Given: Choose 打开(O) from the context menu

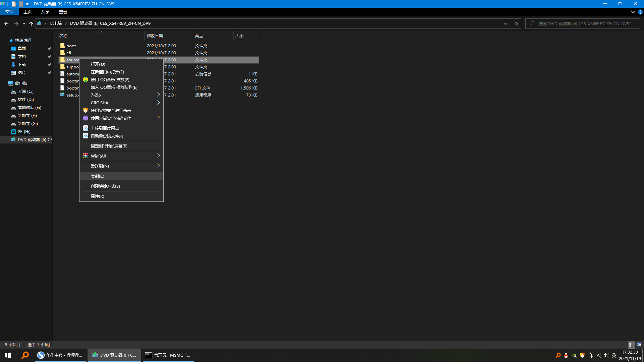Looking at the screenshot, I should tap(121, 64).
